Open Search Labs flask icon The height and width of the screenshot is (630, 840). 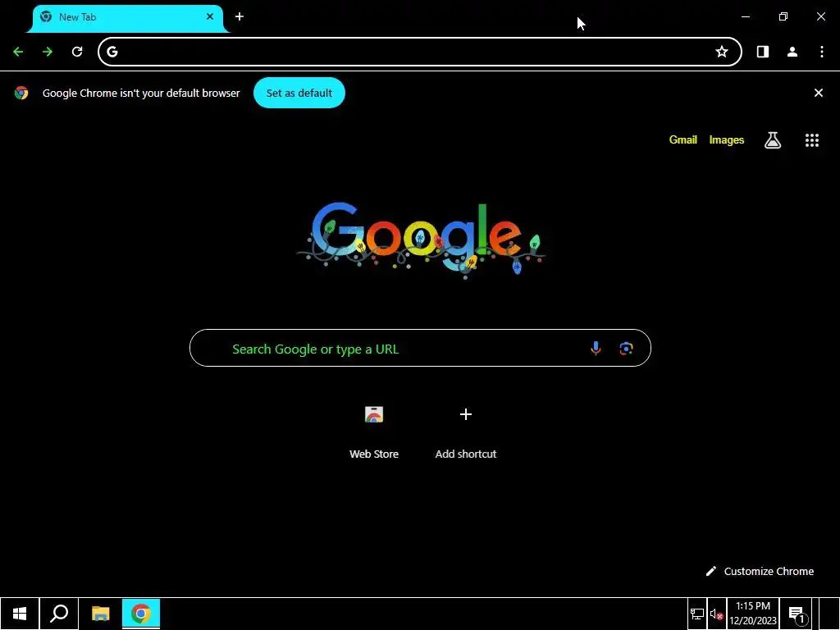pyautogui.click(x=773, y=139)
